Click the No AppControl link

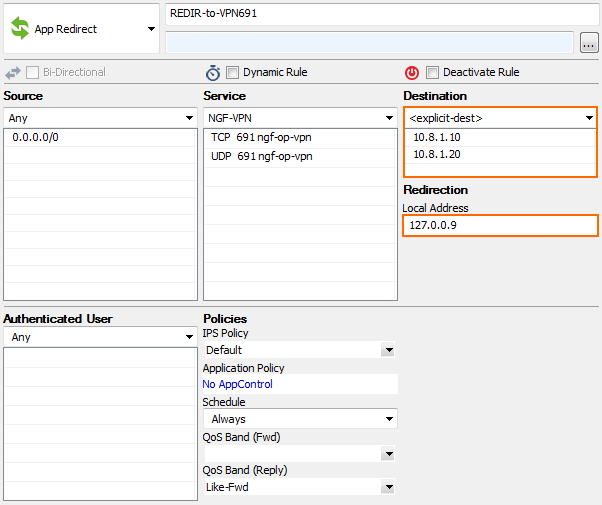tap(237, 384)
